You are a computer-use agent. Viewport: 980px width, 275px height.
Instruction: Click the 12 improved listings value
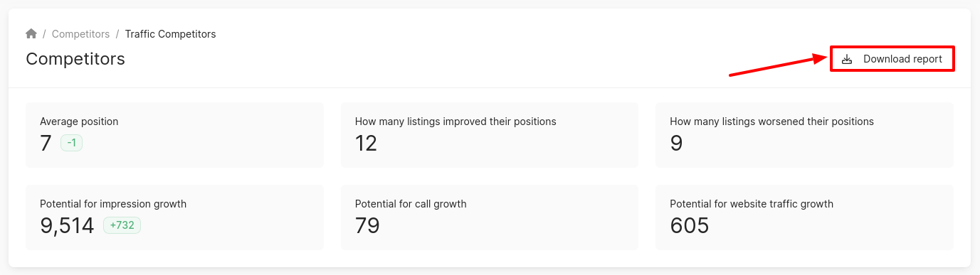point(366,144)
